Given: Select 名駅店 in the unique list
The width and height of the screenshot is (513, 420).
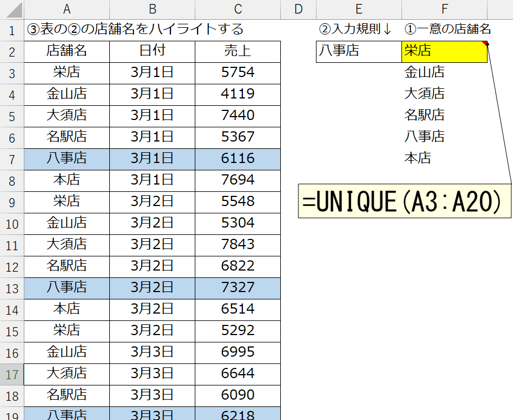Looking at the screenshot, I should (444, 116).
